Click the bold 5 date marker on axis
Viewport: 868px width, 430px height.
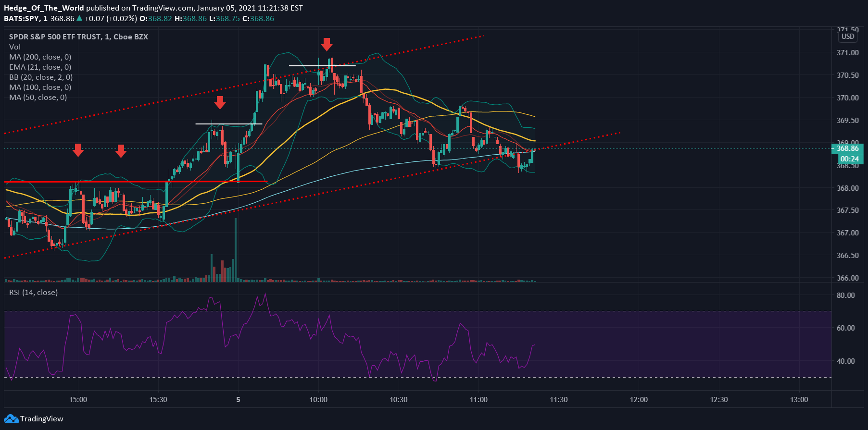coord(238,400)
